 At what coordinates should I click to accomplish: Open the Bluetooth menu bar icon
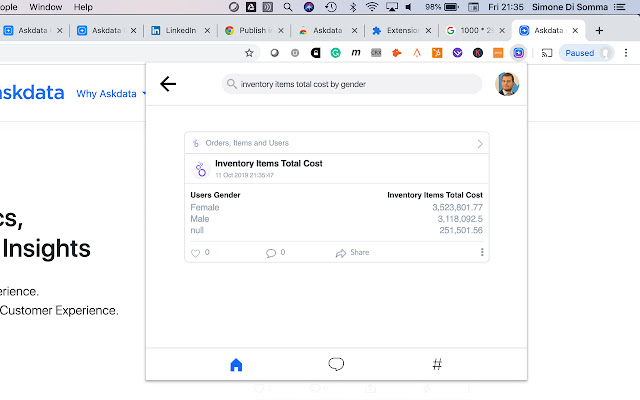tap(353, 7)
